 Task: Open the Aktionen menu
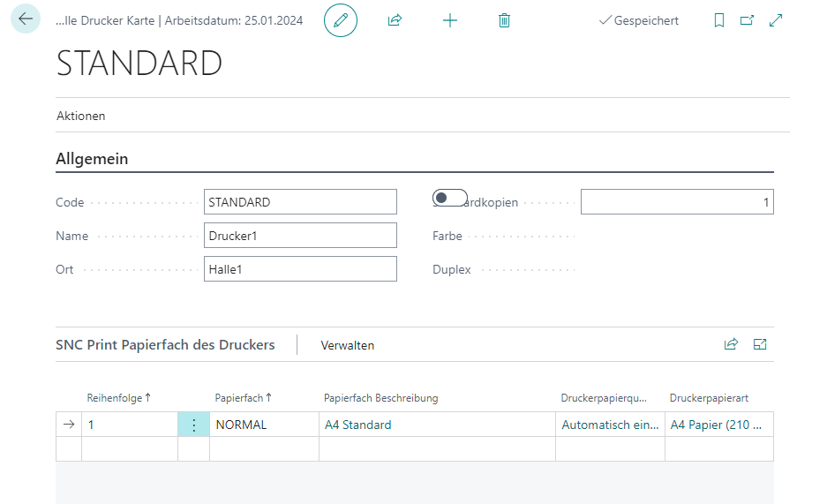point(81,116)
